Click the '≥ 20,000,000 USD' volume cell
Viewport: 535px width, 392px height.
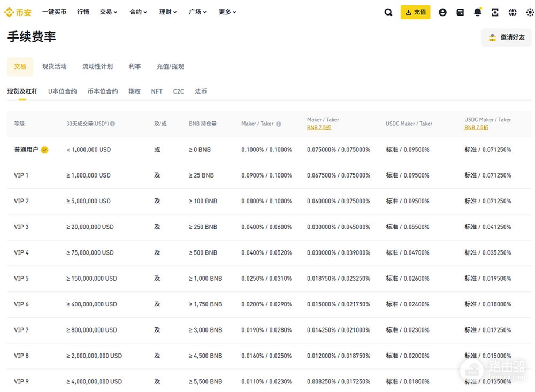[90, 227]
